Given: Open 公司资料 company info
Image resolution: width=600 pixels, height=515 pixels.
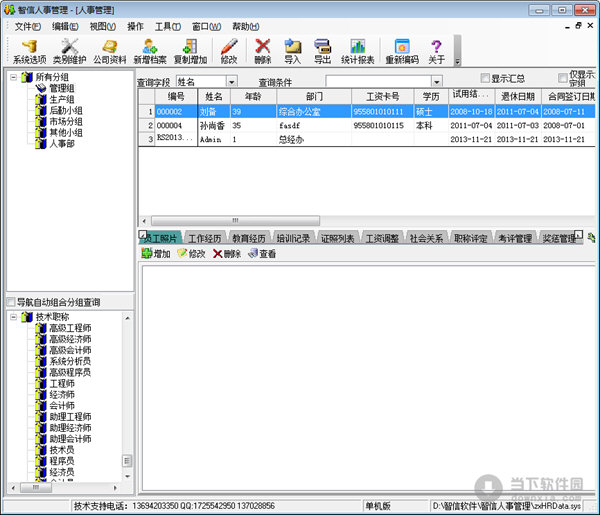Looking at the screenshot, I should 110,52.
